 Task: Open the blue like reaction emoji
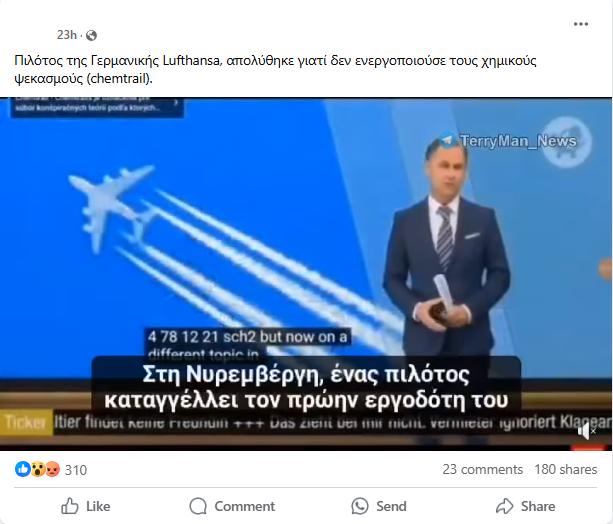pos(22,469)
